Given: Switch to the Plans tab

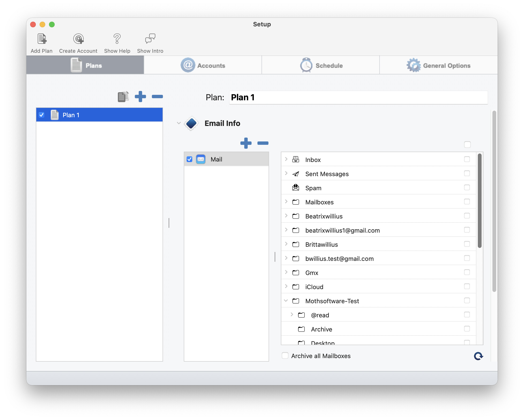Looking at the screenshot, I should tap(85, 65).
